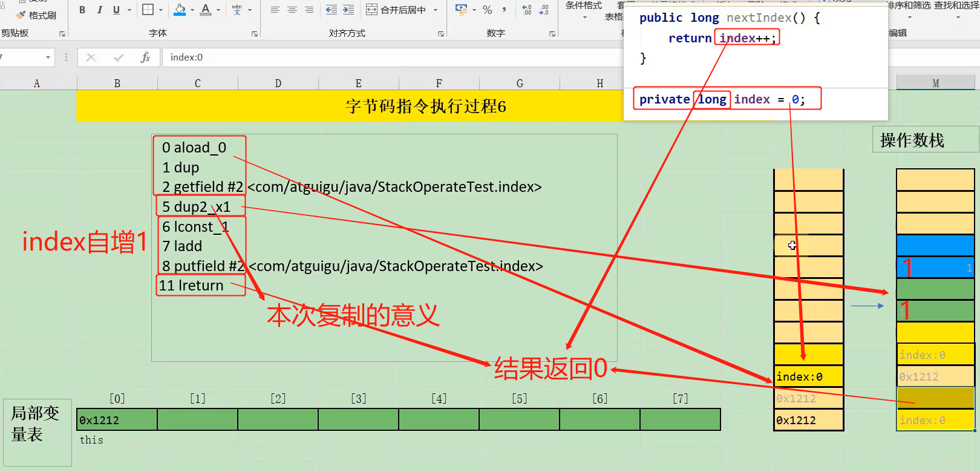Click the formula bar cancel X icon
This screenshot has height=472, width=980.
pos(91,57)
